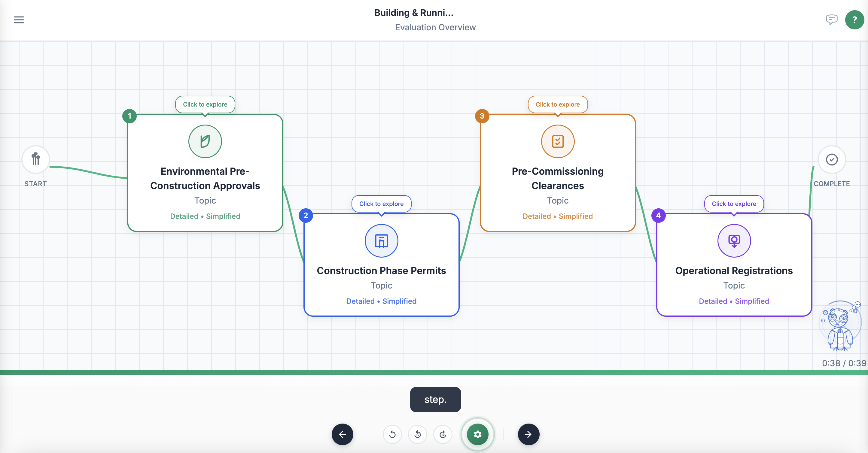Click step number 1 badge
Screen dimensions: 868x453
pos(129,116)
